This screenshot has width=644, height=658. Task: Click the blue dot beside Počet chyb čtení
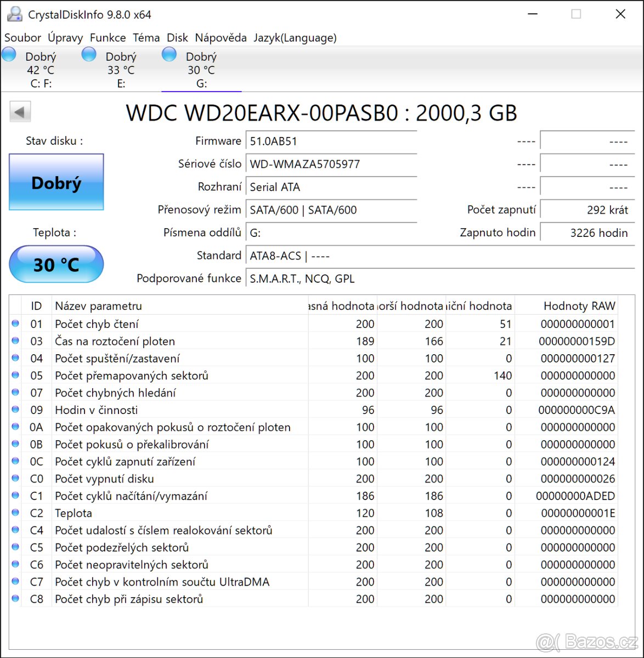point(15,324)
